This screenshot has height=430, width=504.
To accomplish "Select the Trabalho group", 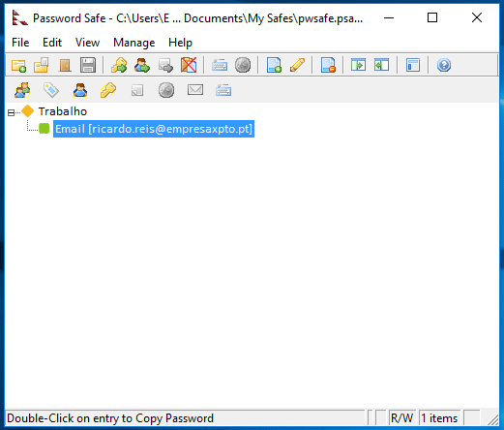I will 63,111.
